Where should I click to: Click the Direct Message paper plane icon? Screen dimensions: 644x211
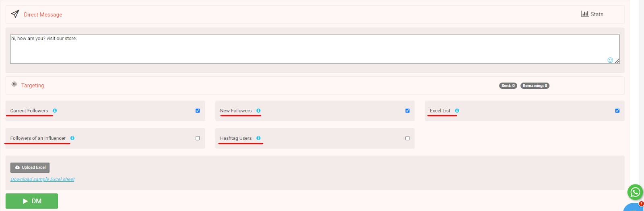pos(15,14)
